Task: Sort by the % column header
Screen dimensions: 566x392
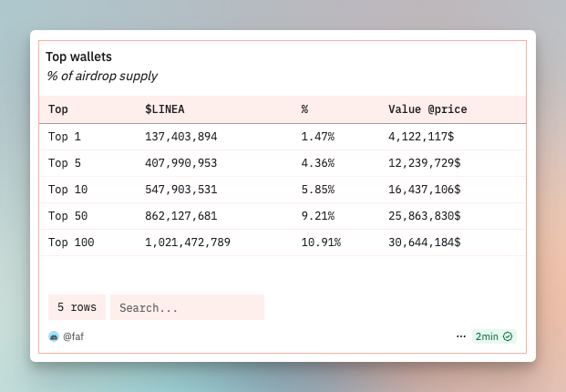Action: point(304,109)
